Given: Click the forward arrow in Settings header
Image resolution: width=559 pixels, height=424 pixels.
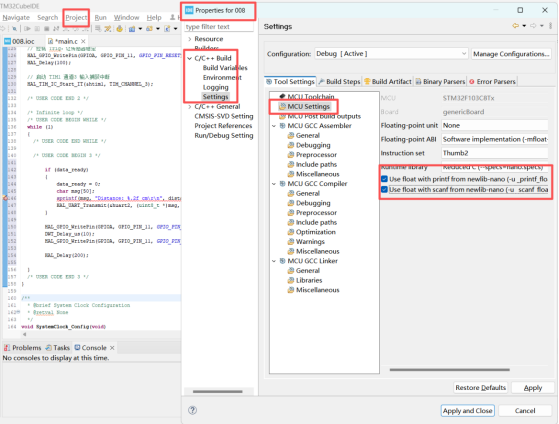Looking at the screenshot, I should tap(533, 26).
